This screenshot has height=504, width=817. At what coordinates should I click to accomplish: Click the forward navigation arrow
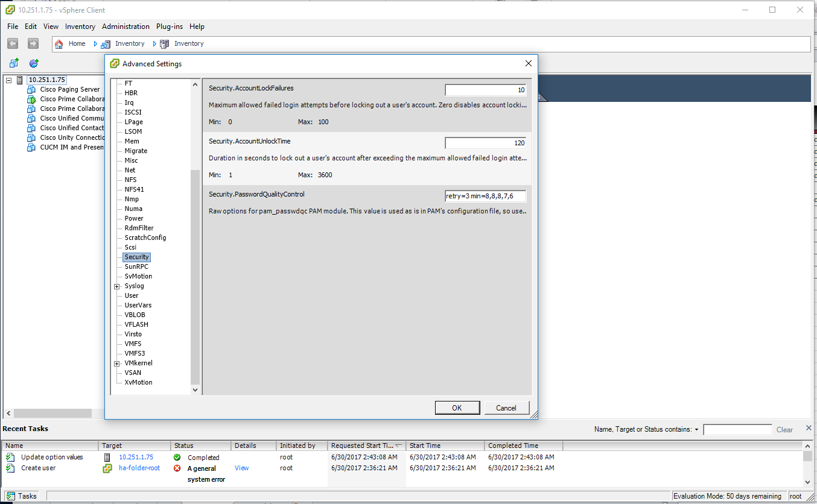(33, 43)
